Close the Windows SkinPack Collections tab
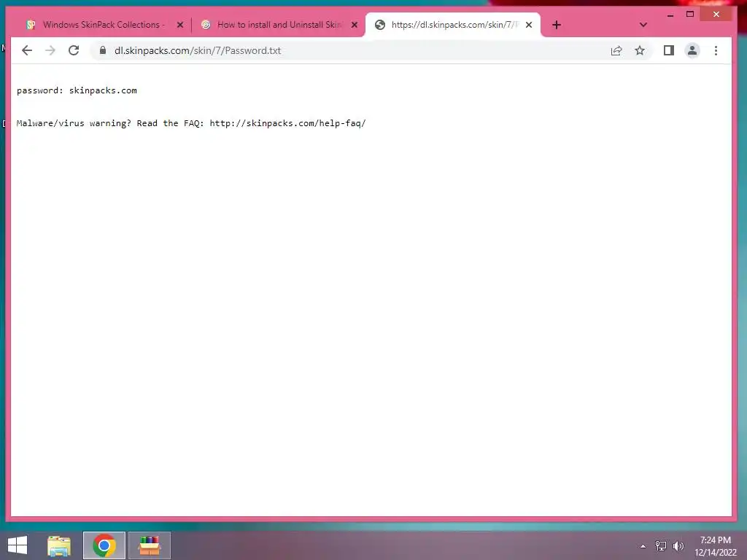This screenshot has width=747, height=560. point(180,25)
